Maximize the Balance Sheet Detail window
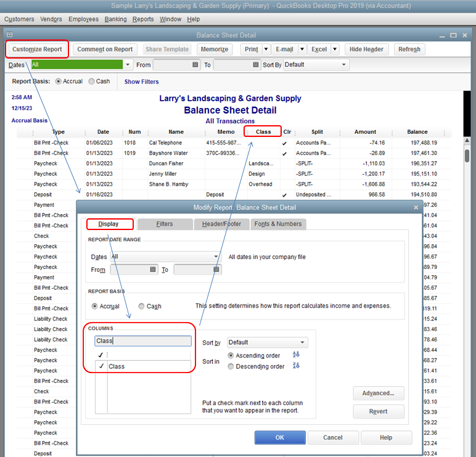The image size is (476, 457). (x=453, y=35)
